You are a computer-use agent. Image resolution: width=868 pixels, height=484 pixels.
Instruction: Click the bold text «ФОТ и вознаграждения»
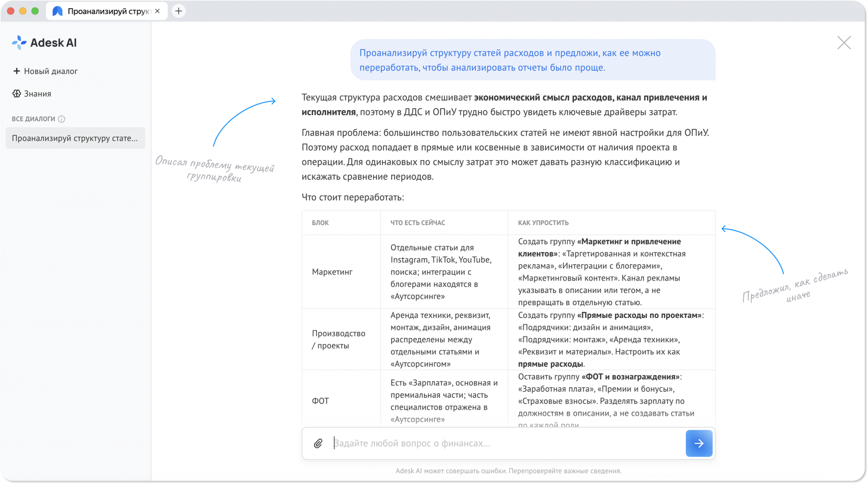tap(630, 377)
